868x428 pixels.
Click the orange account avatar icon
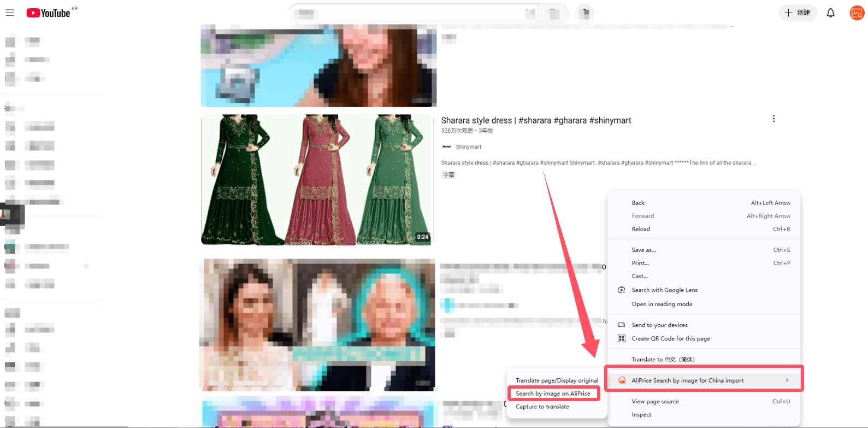[x=857, y=13]
